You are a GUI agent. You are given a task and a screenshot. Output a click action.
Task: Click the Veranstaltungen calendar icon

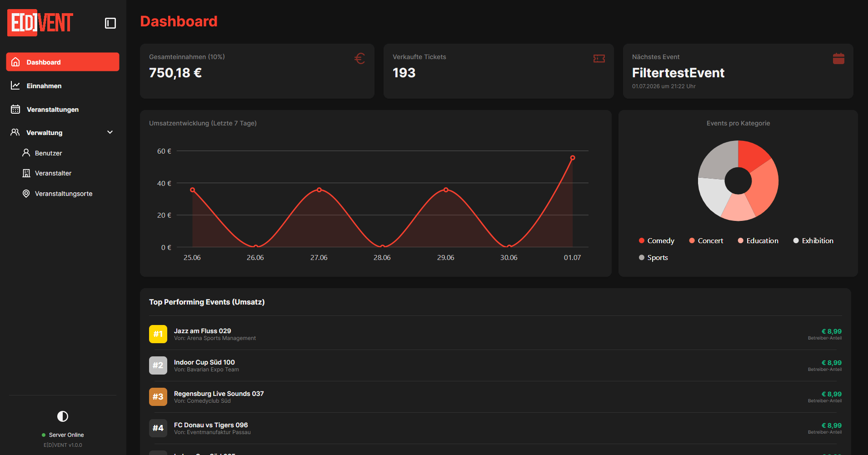[x=15, y=109]
